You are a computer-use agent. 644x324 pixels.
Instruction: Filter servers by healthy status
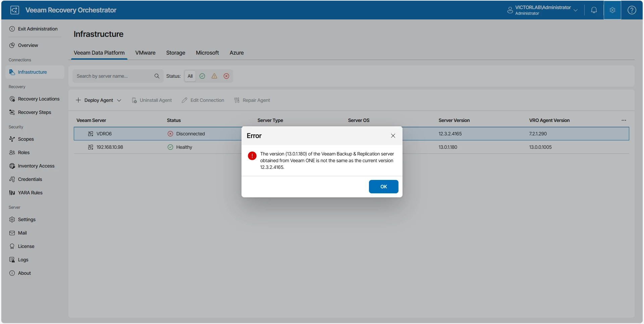click(202, 76)
